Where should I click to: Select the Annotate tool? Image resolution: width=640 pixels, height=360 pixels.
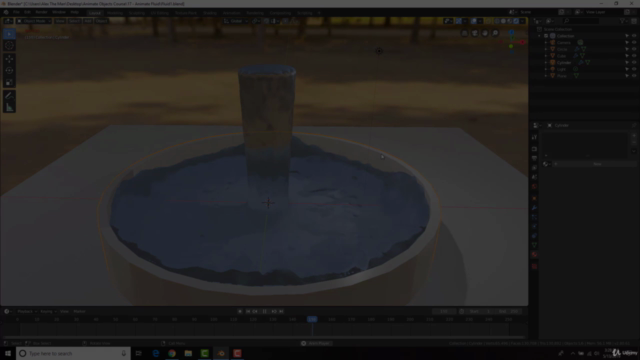pyautogui.click(x=9, y=96)
